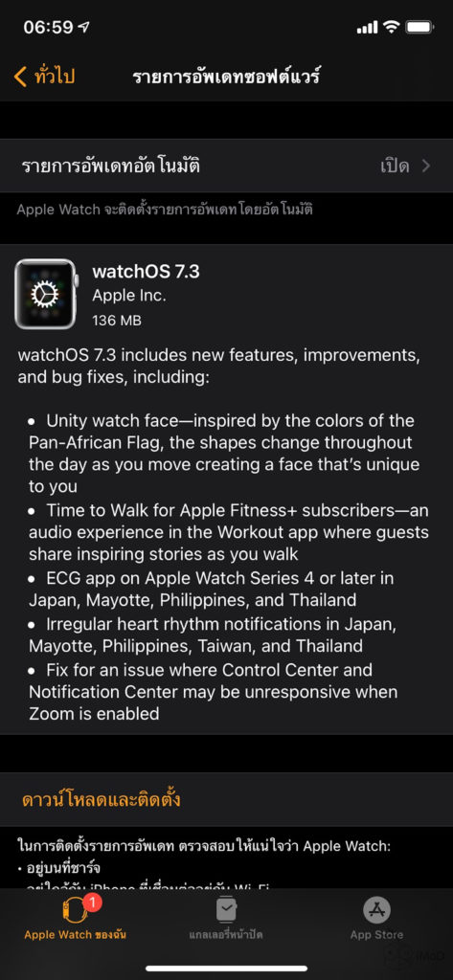453x980 pixels.
Task: Select แกลเลอรี่หน้าปัด tab label
Action: (x=226, y=935)
